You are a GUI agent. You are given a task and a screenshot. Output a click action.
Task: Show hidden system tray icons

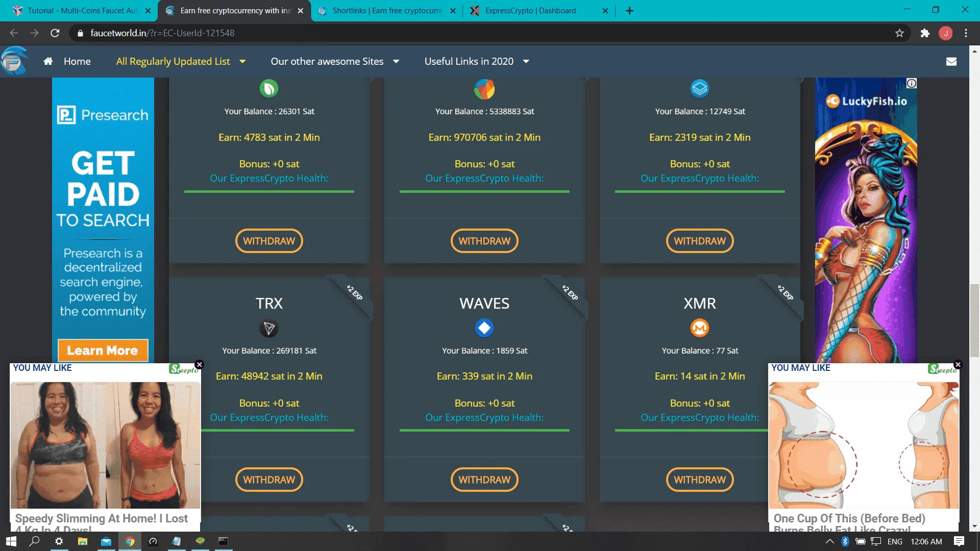830,541
